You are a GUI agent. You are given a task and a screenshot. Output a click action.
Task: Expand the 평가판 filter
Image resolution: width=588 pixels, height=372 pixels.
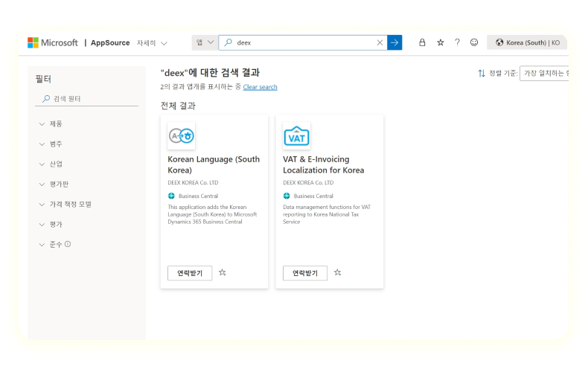(54, 184)
